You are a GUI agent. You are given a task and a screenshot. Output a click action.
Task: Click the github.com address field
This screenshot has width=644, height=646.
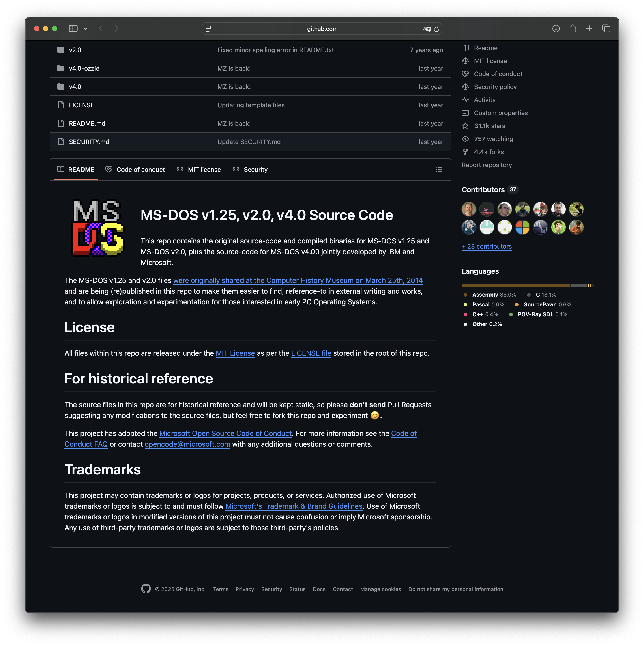[322, 29]
